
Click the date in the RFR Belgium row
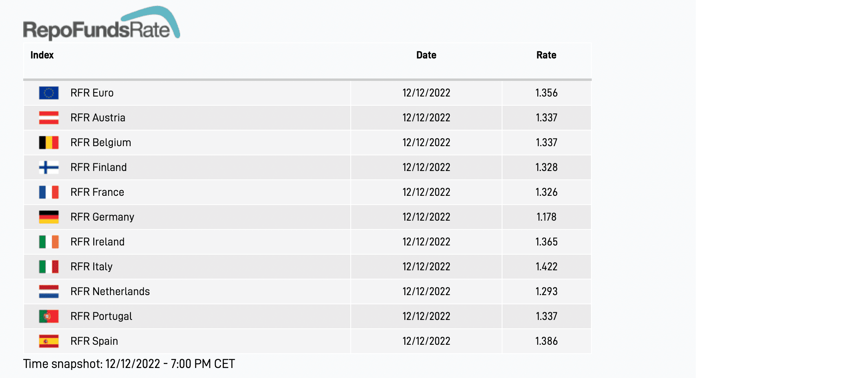(426, 143)
